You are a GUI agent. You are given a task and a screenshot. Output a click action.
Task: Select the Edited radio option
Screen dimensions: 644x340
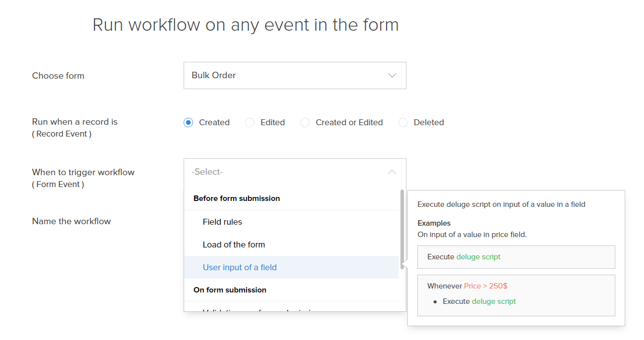pos(250,122)
